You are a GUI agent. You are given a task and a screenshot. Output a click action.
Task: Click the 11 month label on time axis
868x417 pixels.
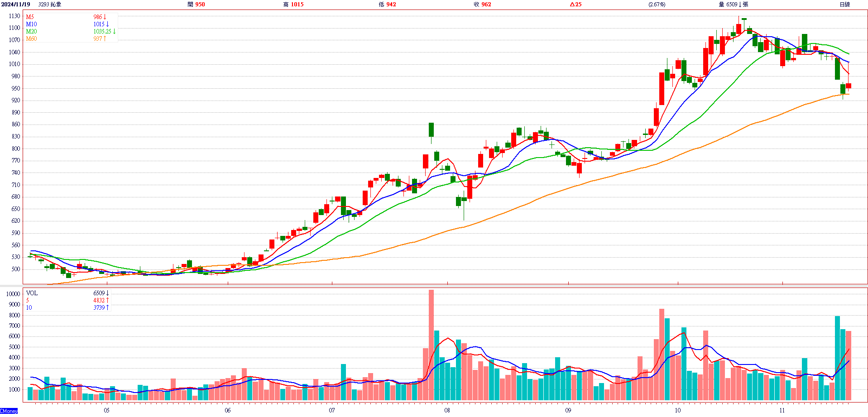[782, 410]
